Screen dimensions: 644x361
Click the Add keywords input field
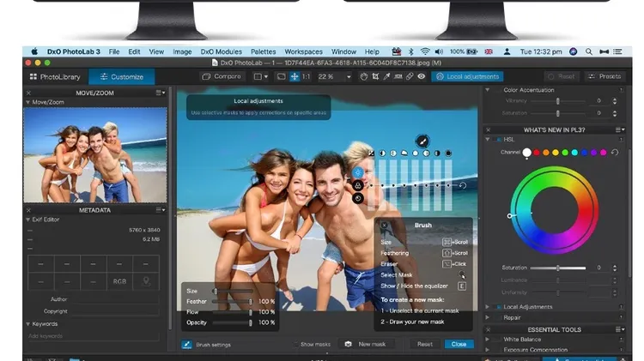[94, 336]
